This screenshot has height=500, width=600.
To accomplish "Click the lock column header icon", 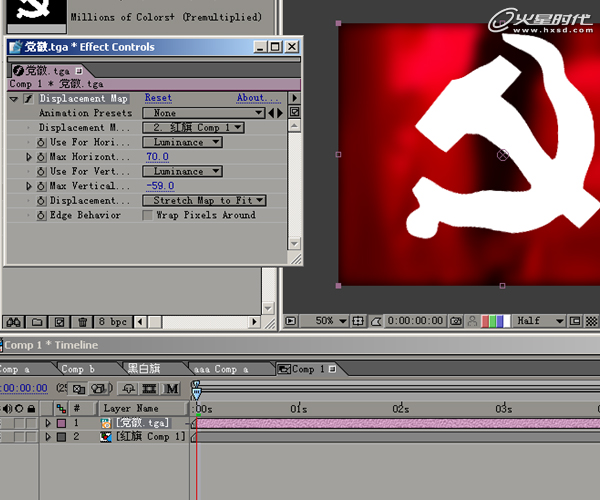I will (x=31, y=409).
